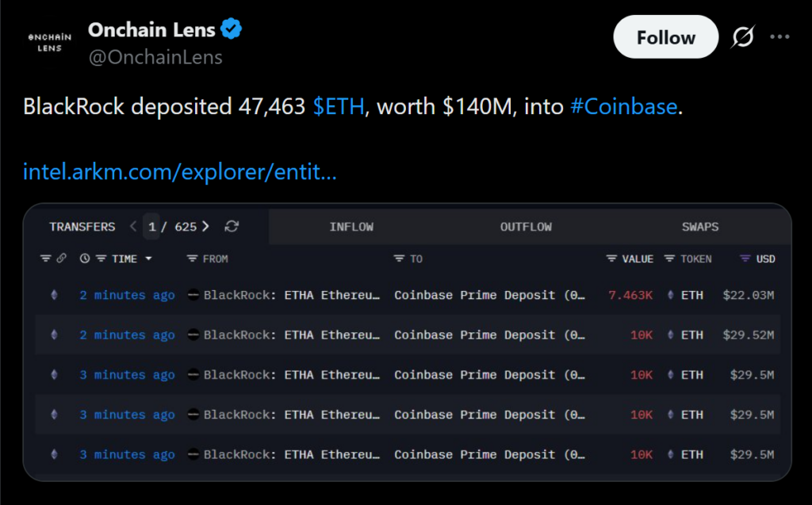
Task: Click the BlackRock logo in first row
Action: pos(193,295)
